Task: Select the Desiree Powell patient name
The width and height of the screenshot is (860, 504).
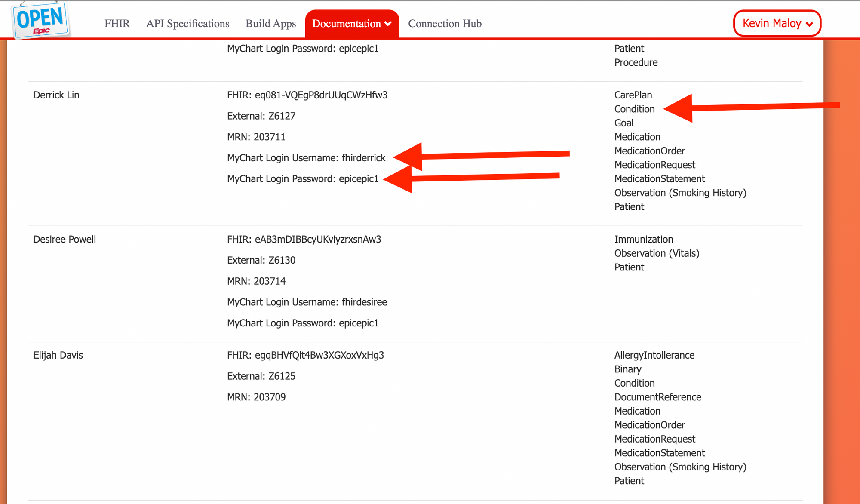Action: (64, 239)
